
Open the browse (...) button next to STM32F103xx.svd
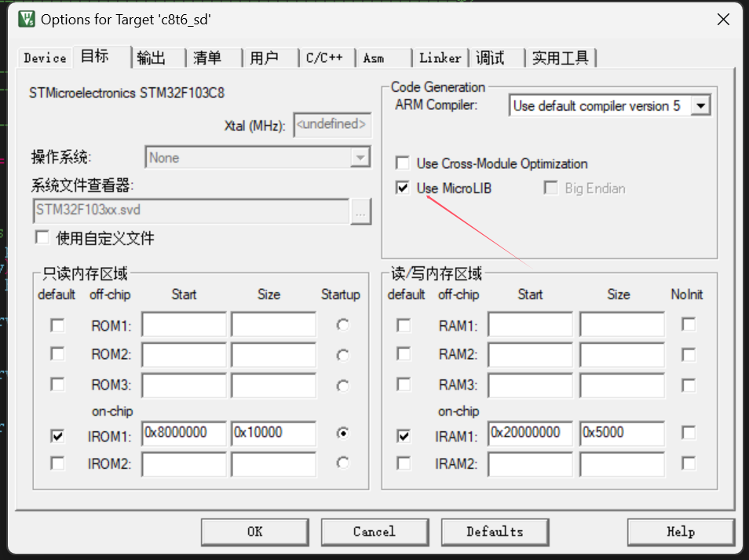pos(360,212)
